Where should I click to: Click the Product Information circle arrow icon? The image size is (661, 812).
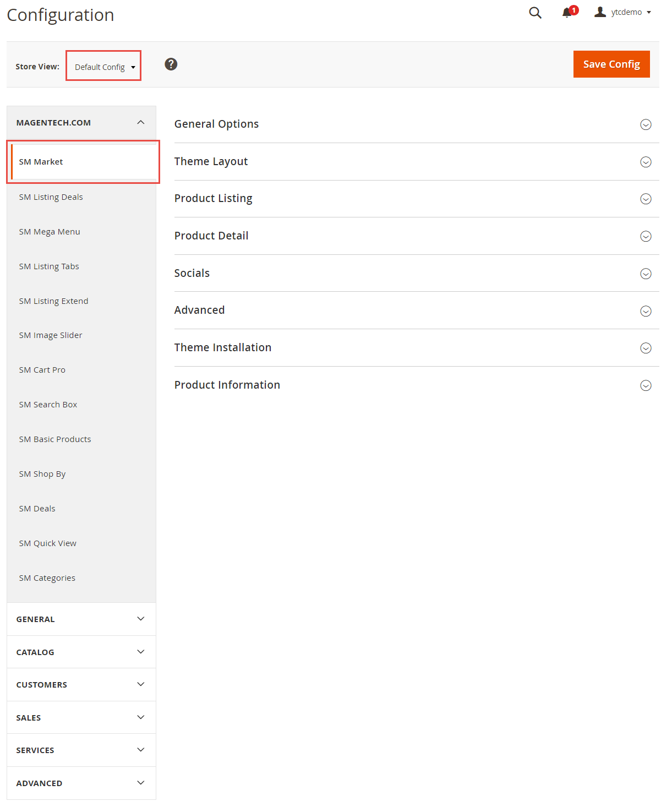[x=646, y=385]
